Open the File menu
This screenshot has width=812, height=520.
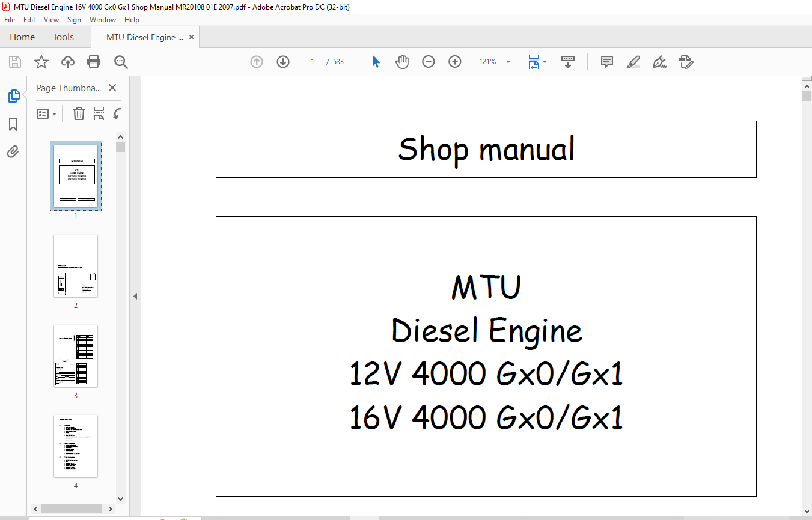[10, 20]
